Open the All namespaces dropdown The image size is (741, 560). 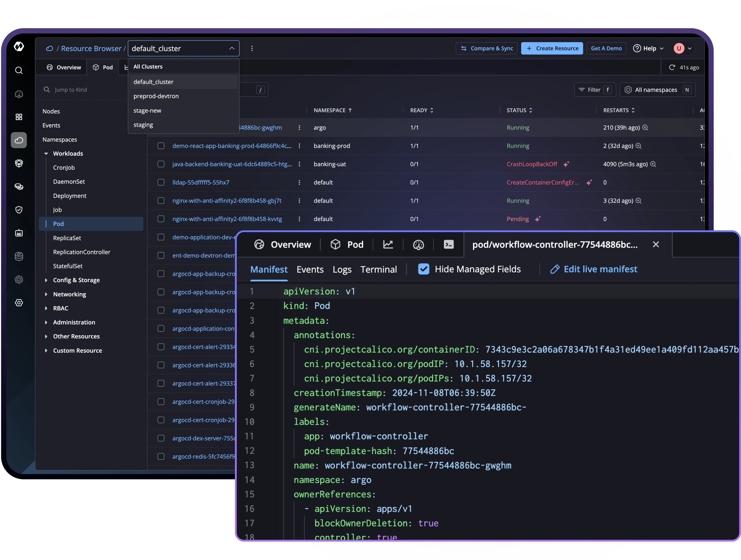657,90
